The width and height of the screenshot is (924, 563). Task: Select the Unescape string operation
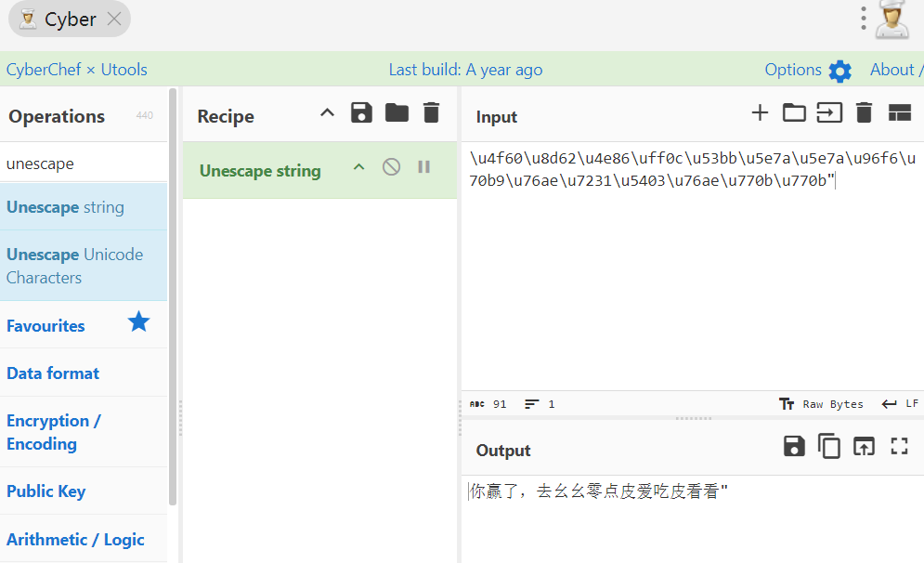coord(84,207)
